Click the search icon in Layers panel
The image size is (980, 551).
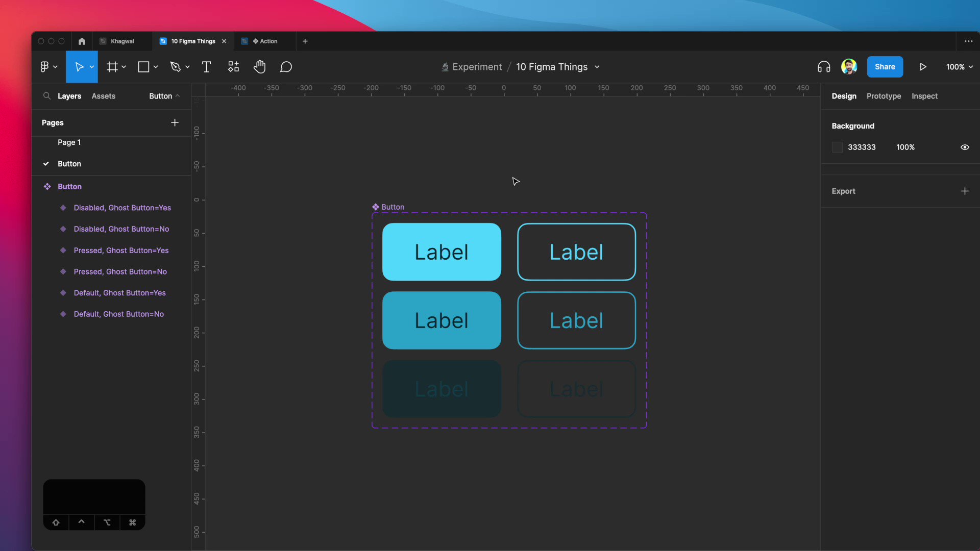click(47, 96)
